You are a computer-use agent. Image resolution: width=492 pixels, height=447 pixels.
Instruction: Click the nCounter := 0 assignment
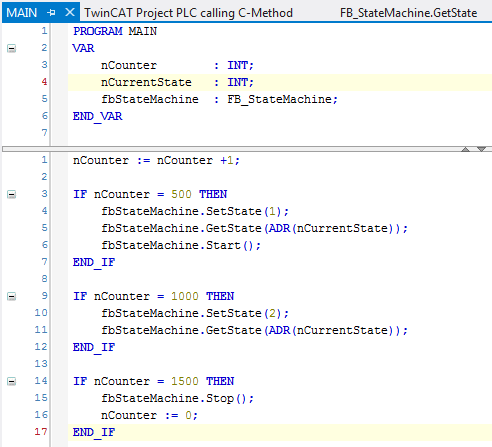[149, 415]
